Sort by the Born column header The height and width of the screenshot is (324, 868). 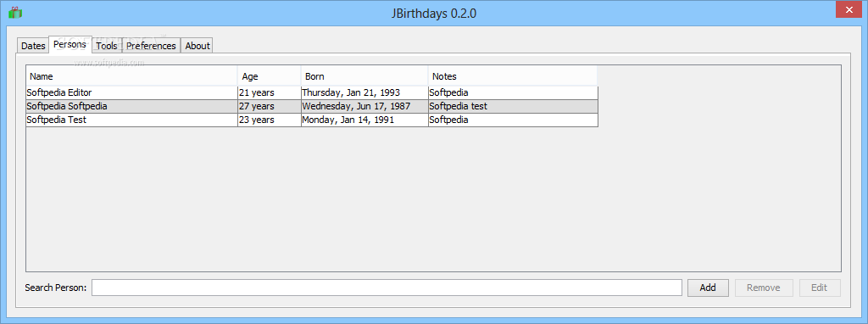tap(364, 76)
